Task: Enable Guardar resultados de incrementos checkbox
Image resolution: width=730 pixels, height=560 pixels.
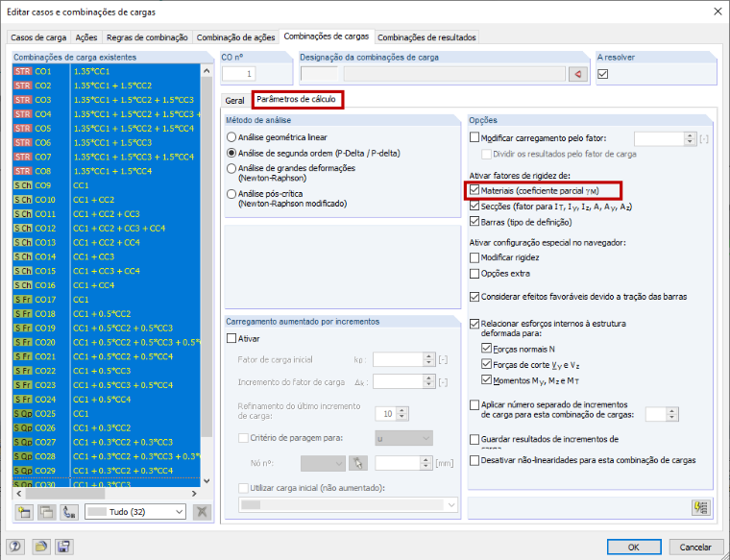Action: coord(474,439)
